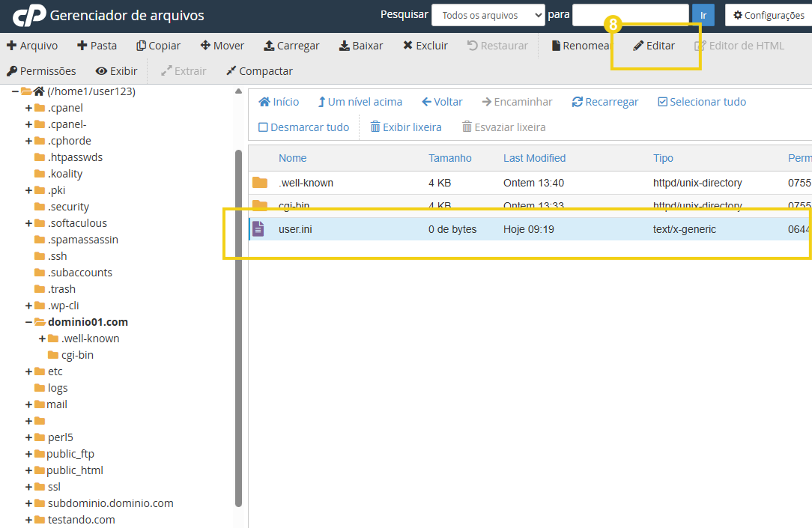812x528 pixels.
Task: Click the Mover toolbar icon
Action: coord(205,46)
